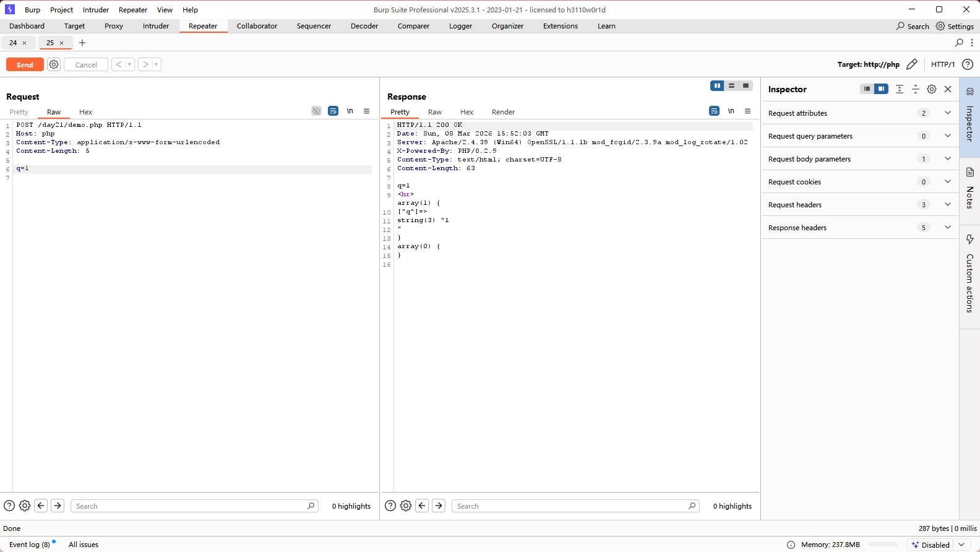This screenshot has height=552, width=980.
Task: Open the help icon next to HTTP/1
Action: (x=968, y=64)
